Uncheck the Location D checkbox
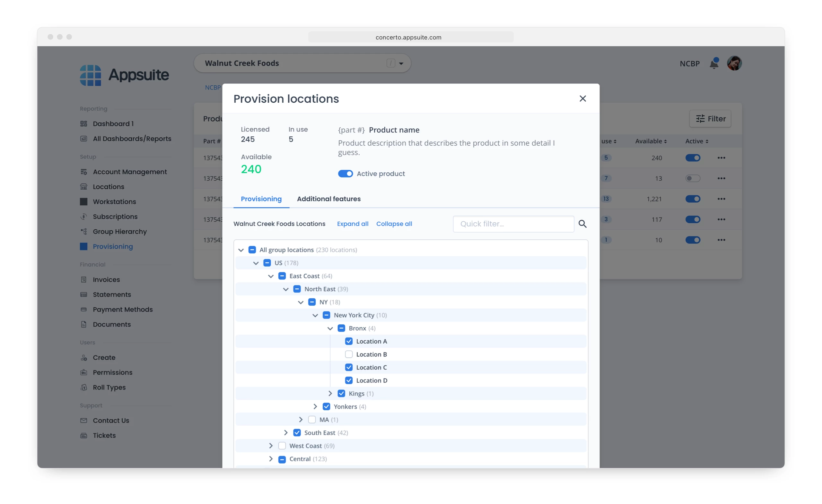The width and height of the screenshot is (822, 504). 349,380
